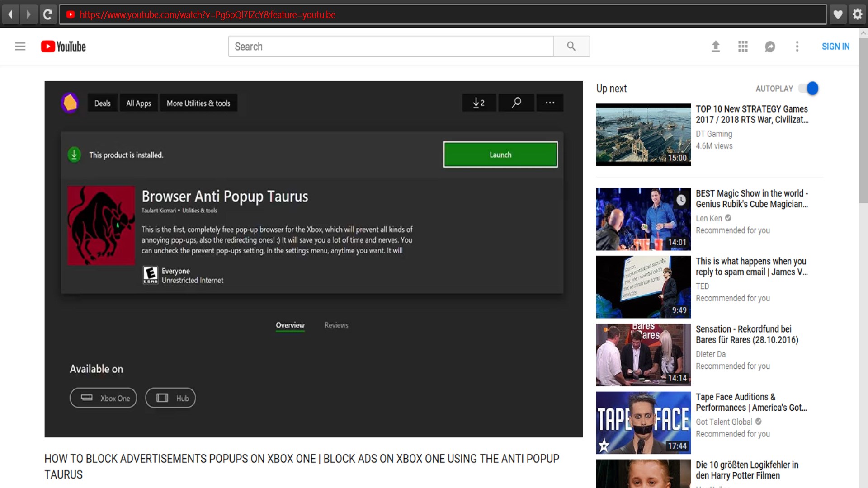Open browser settings gear icon

(857, 14)
